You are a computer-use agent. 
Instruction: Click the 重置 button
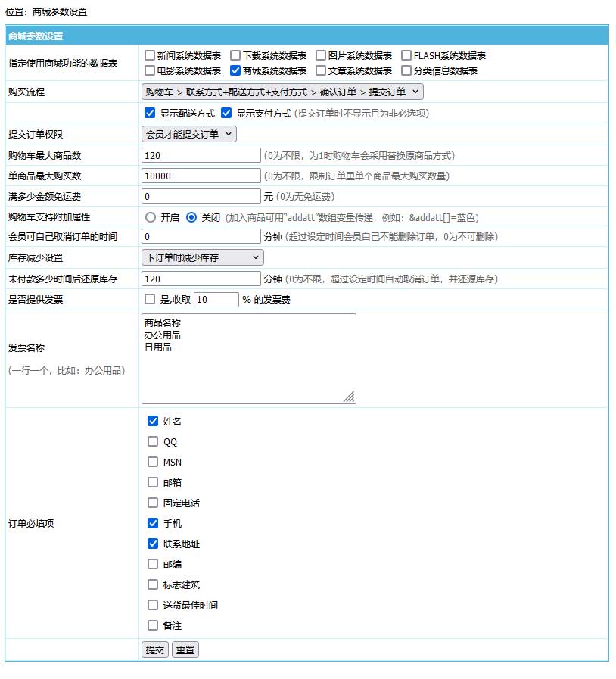[185, 649]
